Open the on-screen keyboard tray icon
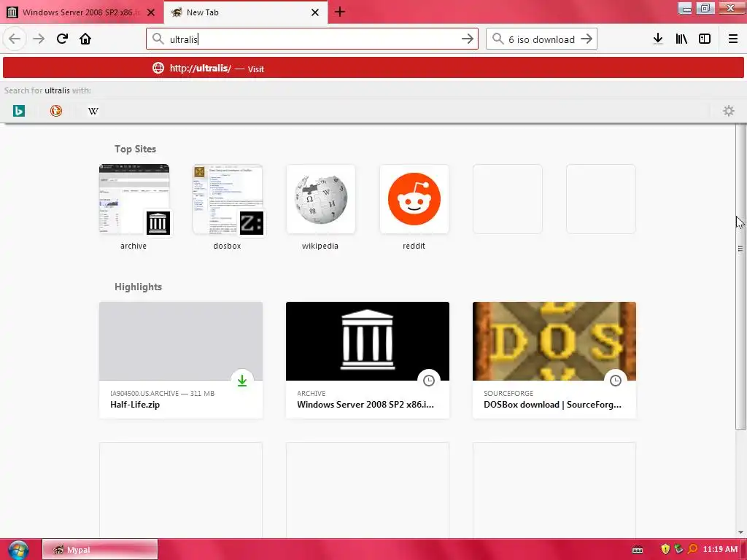The image size is (747, 560). (x=638, y=550)
